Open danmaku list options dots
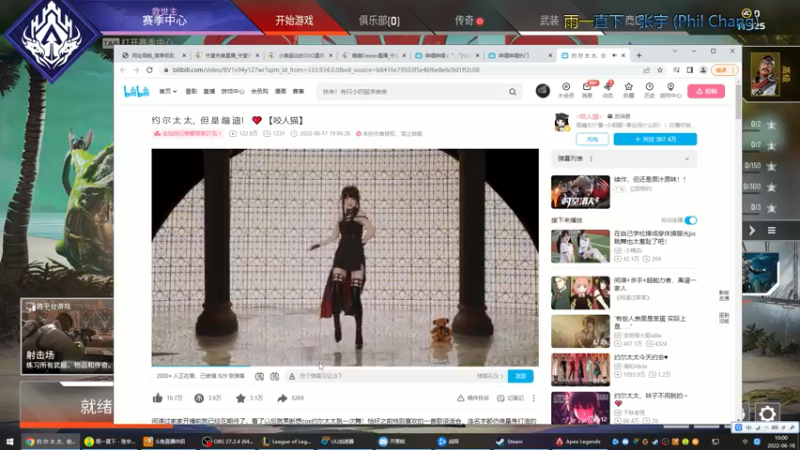 pos(591,159)
